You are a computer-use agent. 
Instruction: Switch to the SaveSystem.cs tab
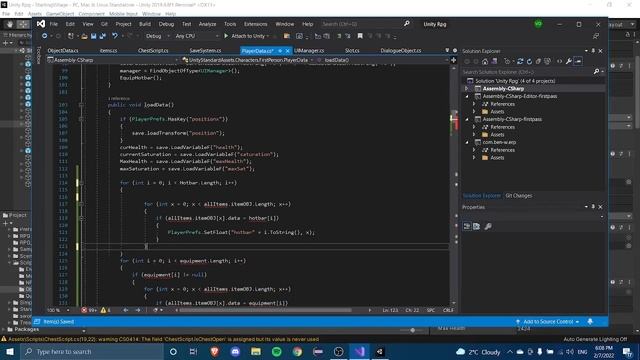pyautogui.click(x=205, y=51)
